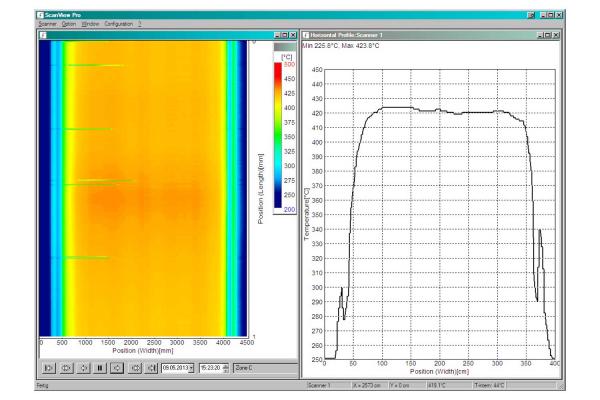
Task: Open the date dropdown showing 09.05.2013
Action: [x=192, y=369]
